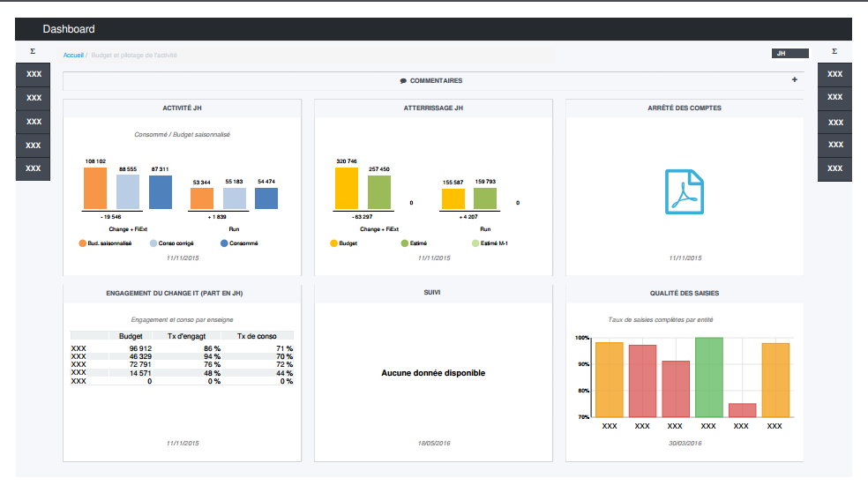Click Taux de saisies complètes par entité subtitle
The height and width of the screenshot is (493, 868).
(x=661, y=320)
